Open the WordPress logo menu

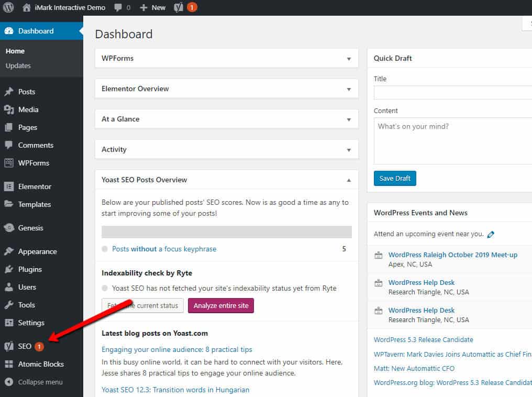tap(8, 7)
